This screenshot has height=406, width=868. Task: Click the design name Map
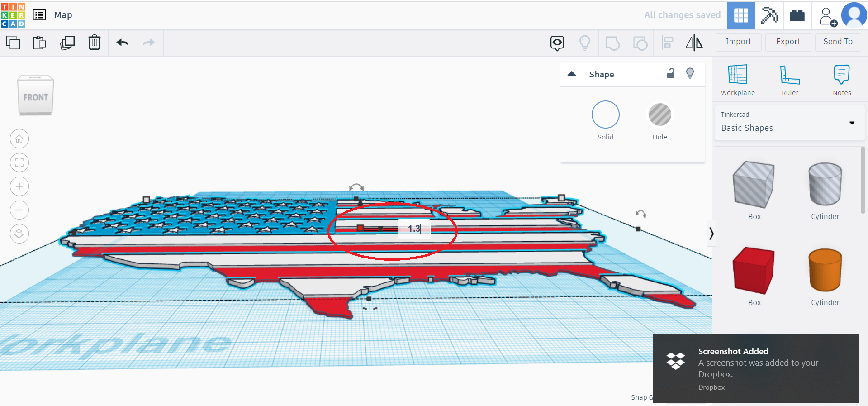pyautogui.click(x=63, y=15)
